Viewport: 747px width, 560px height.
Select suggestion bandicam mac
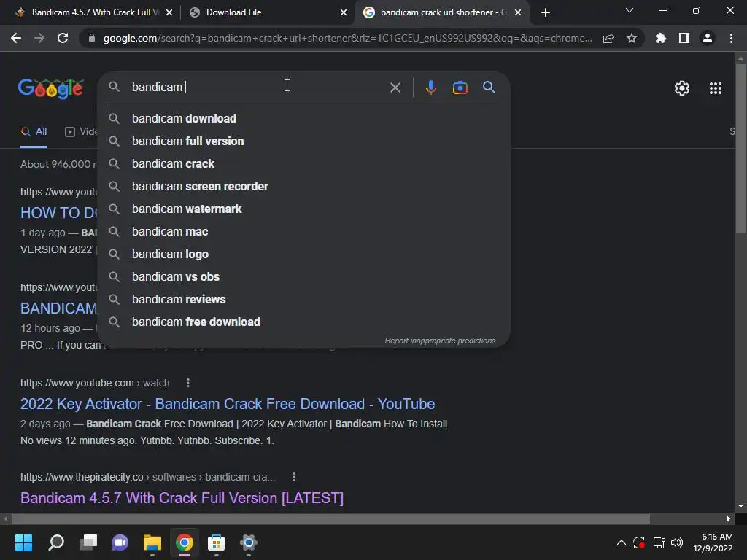(304, 231)
